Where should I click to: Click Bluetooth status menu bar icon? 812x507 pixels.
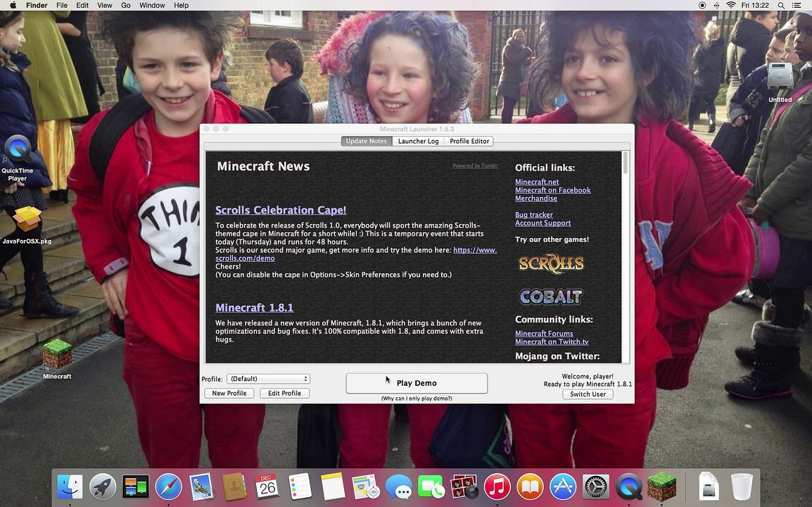[717, 5]
